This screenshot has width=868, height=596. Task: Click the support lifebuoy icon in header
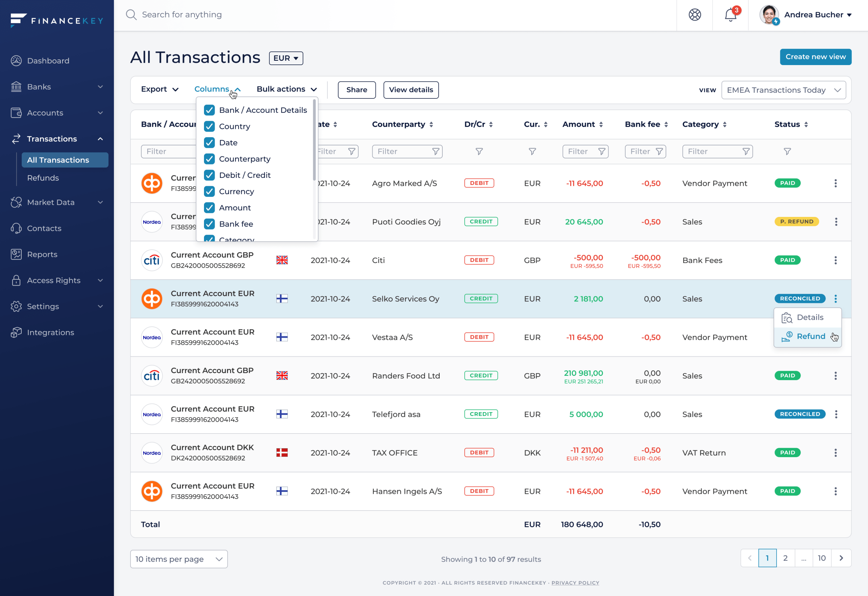(x=694, y=15)
